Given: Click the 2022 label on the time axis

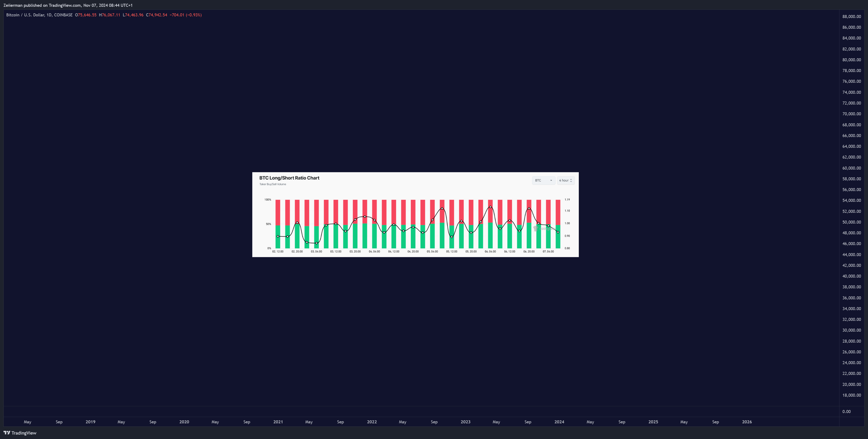Looking at the screenshot, I should [x=372, y=422].
